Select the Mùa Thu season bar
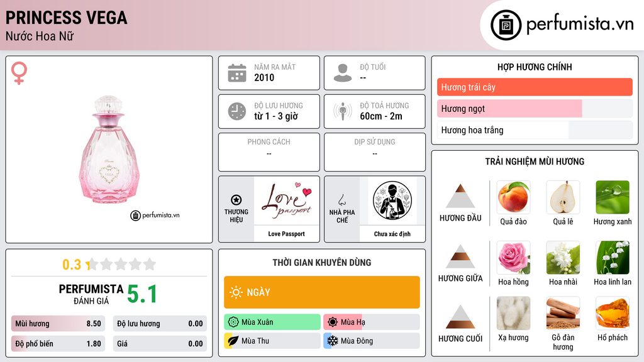The height and width of the screenshot is (362, 644). point(272,341)
